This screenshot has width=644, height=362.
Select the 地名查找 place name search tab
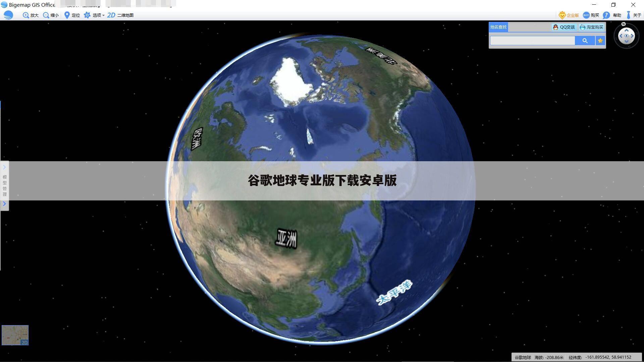[498, 27]
